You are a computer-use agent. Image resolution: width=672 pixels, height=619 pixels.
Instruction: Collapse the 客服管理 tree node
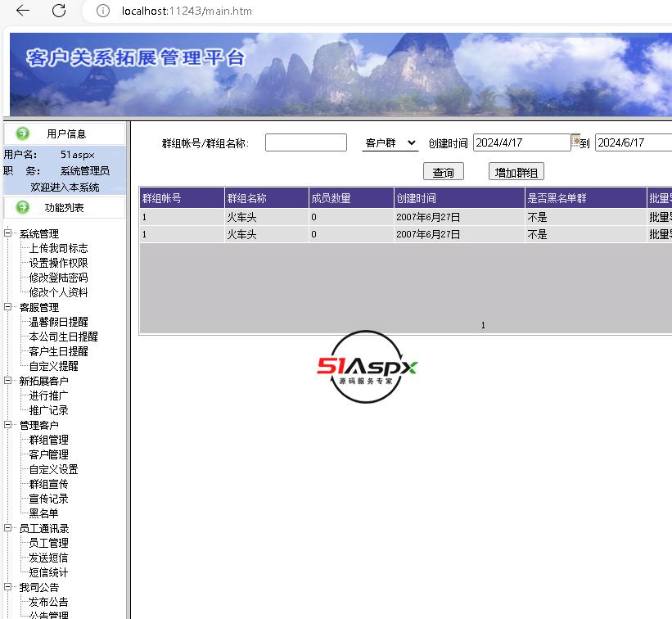click(x=7, y=307)
